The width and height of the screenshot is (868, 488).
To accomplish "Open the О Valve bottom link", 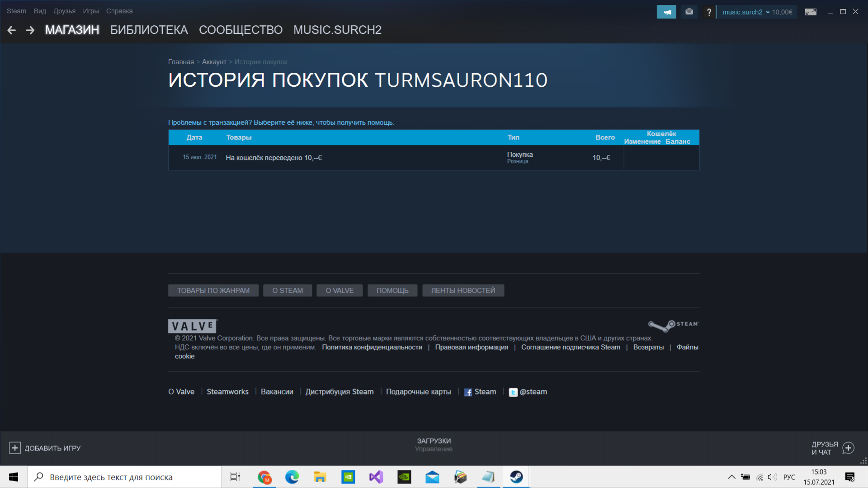I will coord(181,392).
